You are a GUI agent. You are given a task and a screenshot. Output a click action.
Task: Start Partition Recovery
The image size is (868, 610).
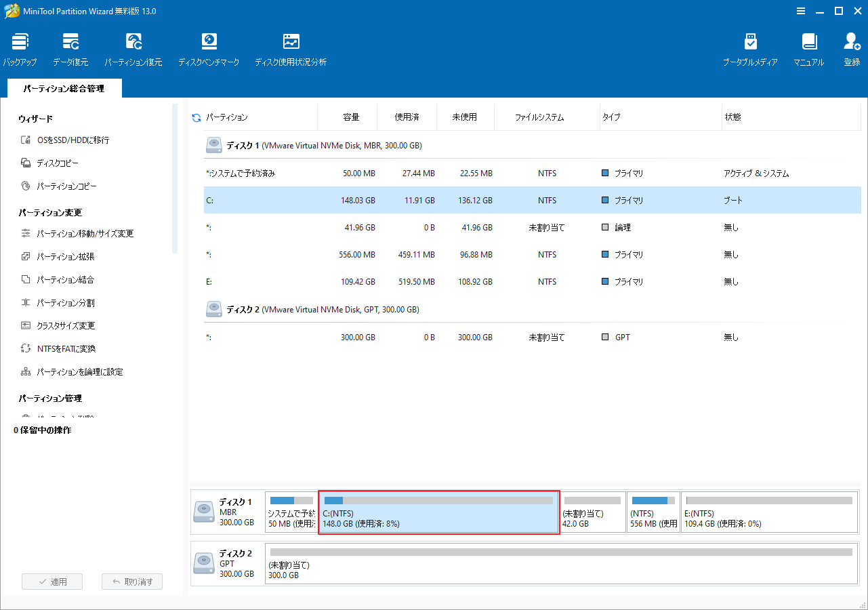[133, 47]
